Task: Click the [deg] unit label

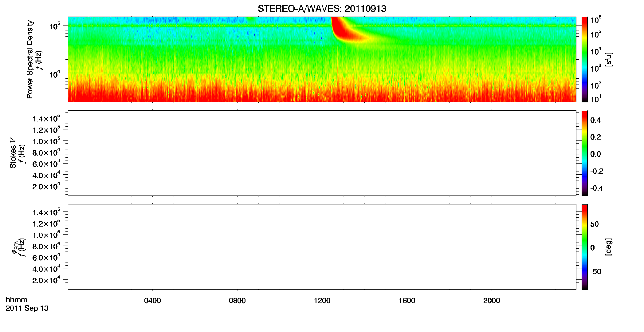Action: pos(609,247)
